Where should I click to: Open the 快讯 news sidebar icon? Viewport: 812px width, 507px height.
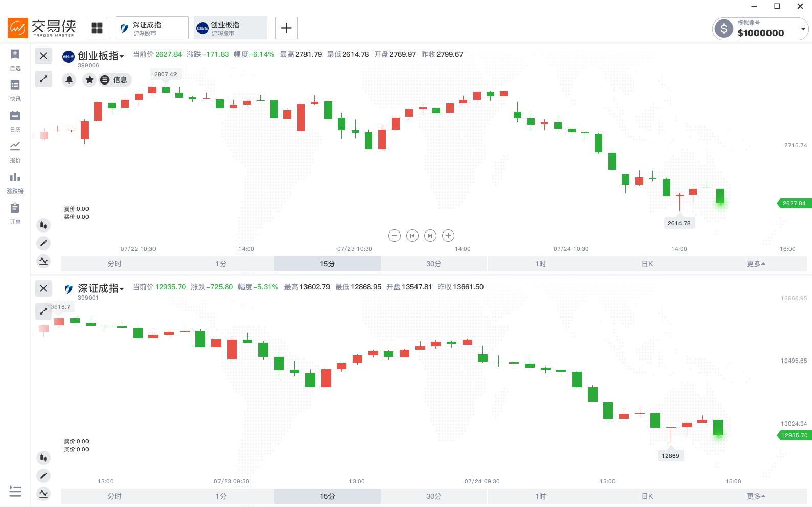tap(15, 86)
